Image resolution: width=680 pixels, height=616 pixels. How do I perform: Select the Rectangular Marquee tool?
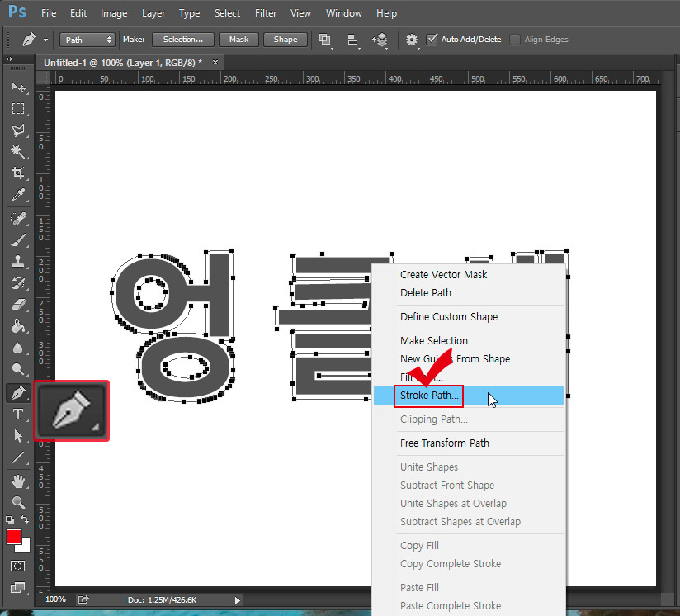pyautogui.click(x=18, y=108)
